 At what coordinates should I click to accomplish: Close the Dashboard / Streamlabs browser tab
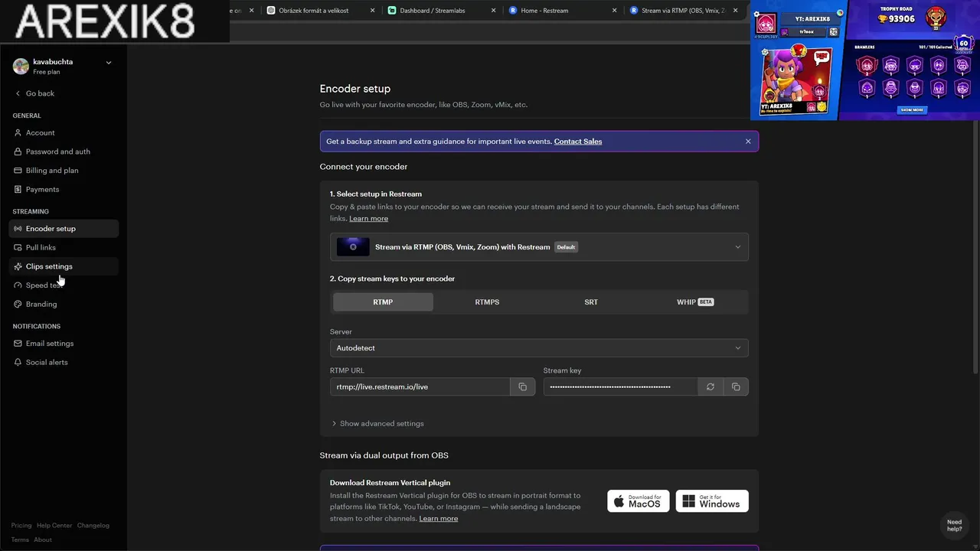(494, 11)
